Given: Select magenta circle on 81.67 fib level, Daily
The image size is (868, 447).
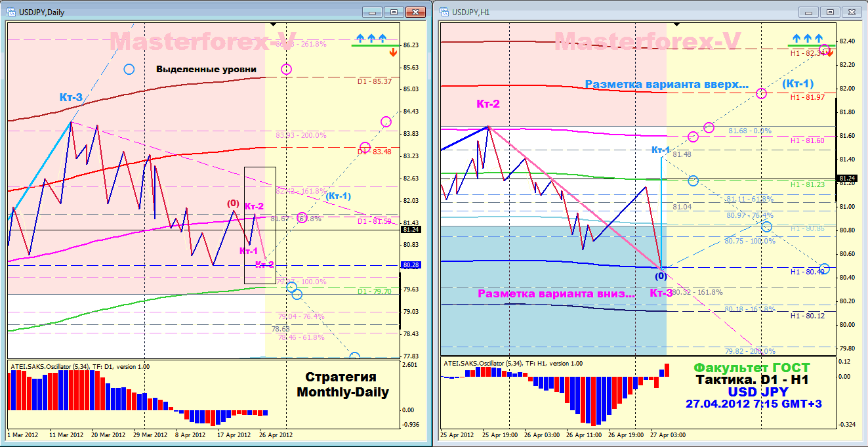Looking at the screenshot, I should pyautogui.click(x=302, y=217).
